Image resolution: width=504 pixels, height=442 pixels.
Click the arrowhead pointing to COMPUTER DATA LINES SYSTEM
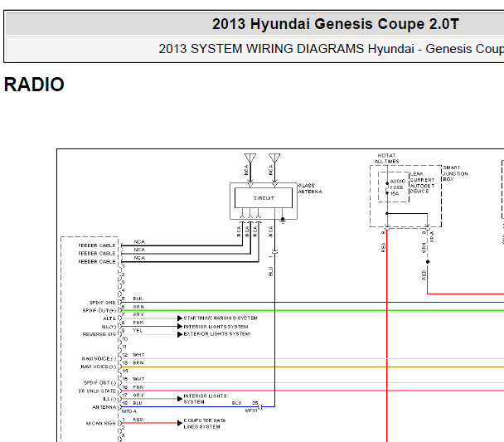tap(180, 423)
